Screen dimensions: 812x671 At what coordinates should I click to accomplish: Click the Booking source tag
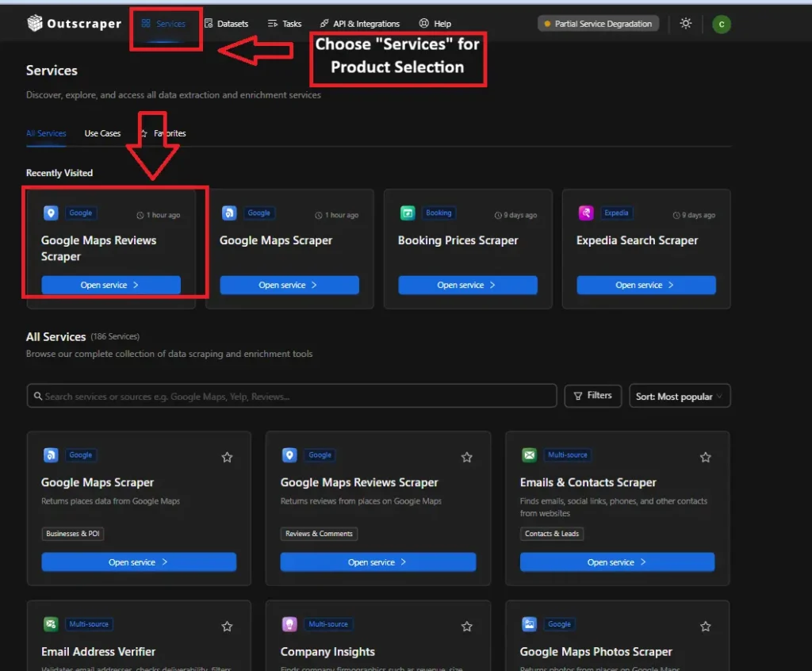[x=439, y=213]
